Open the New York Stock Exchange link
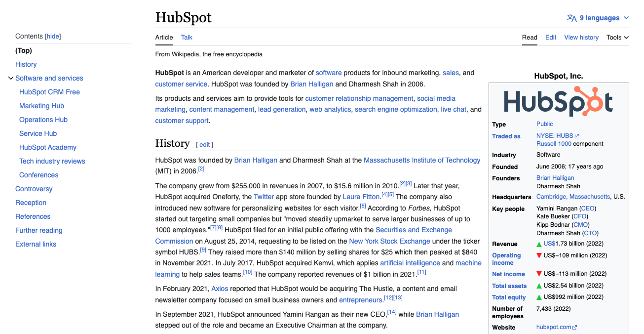The width and height of the screenshot is (644, 334). [x=389, y=241]
